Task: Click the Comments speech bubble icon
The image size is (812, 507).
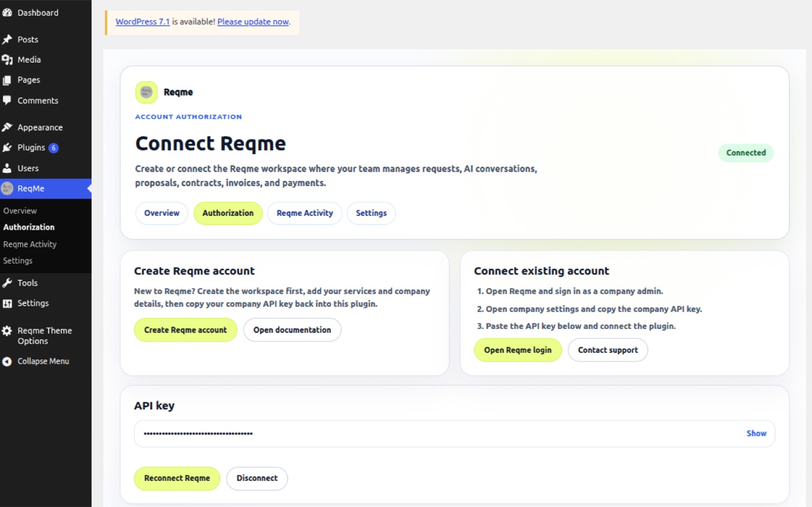Action: tap(7, 100)
